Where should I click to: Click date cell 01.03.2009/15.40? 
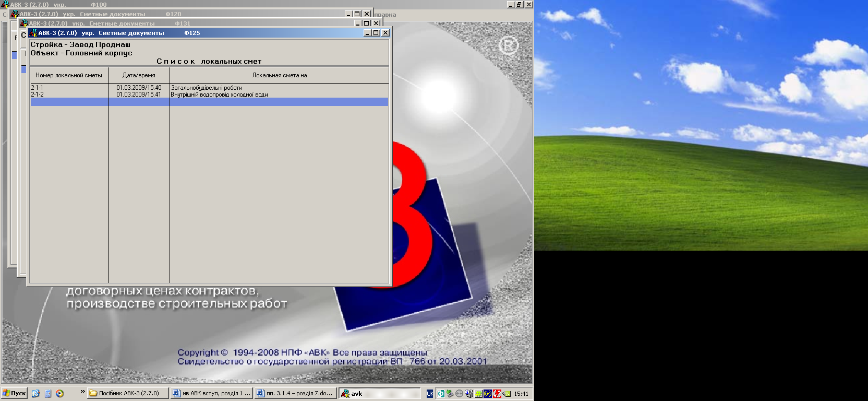139,88
